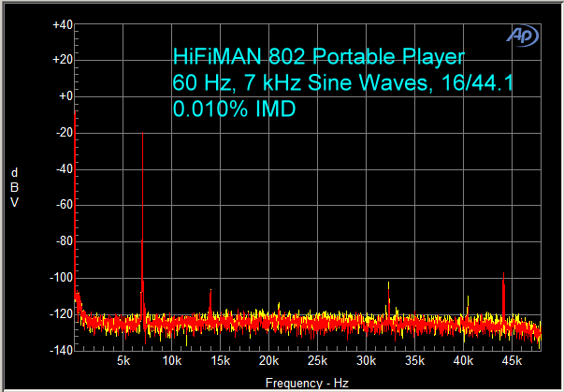Screen dimensions: 564x392
Task: Click the +40 value on the Y axis
Action: [x=62, y=24]
